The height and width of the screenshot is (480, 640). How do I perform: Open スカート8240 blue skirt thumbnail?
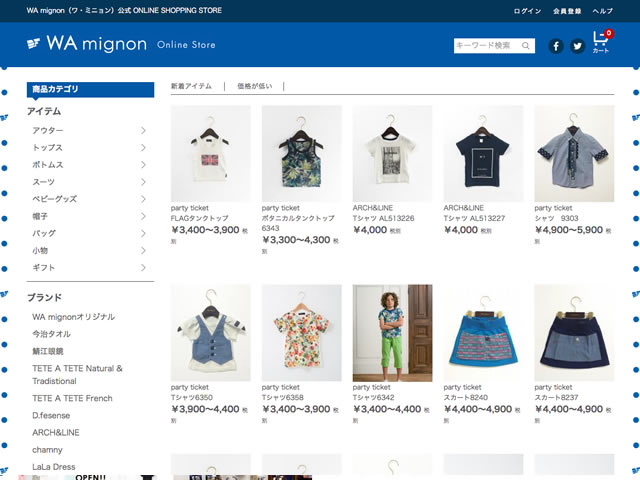[483, 333]
